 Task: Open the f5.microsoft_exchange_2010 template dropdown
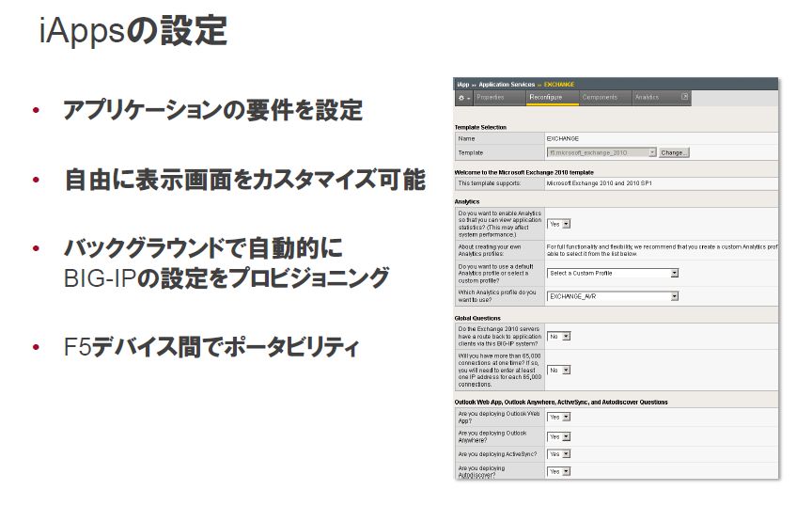point(601,153)
